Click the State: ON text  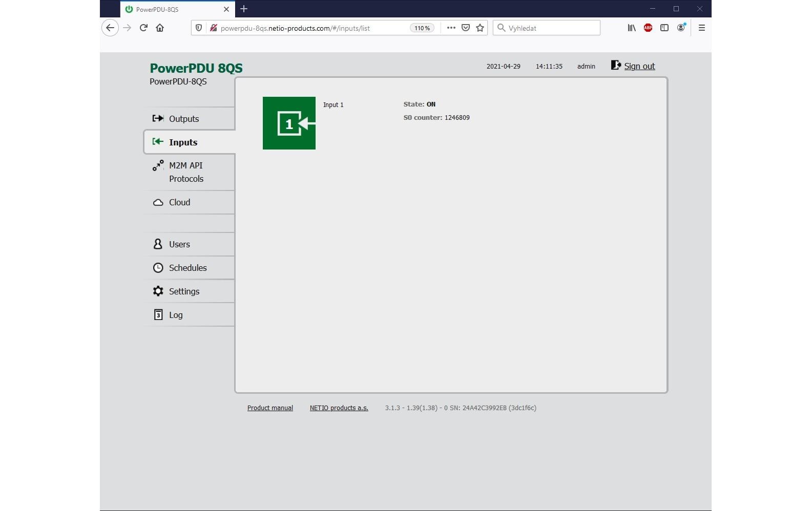(x=420, y=104)
